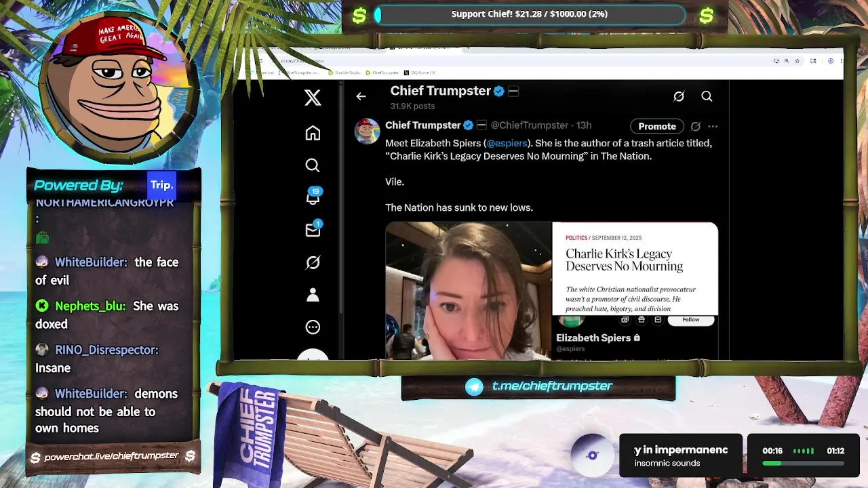Go to Home in X sidebar

(x=313, y=133)
